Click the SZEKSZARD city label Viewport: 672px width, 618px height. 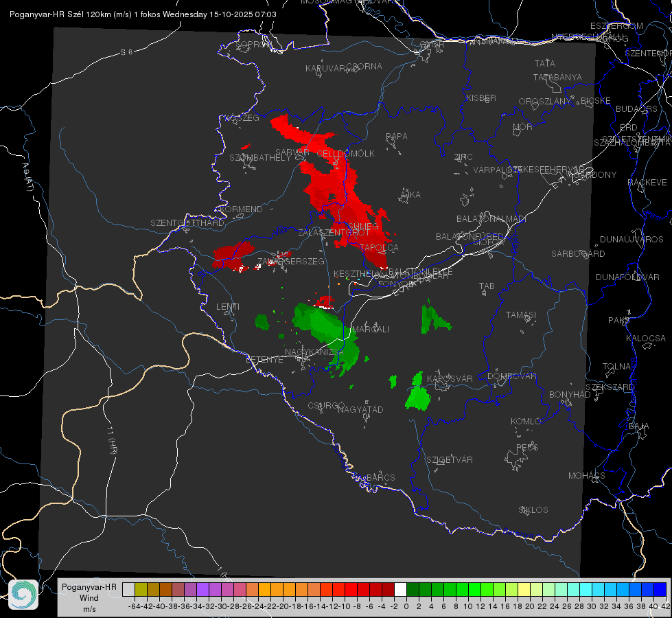[x=610, y=387]
